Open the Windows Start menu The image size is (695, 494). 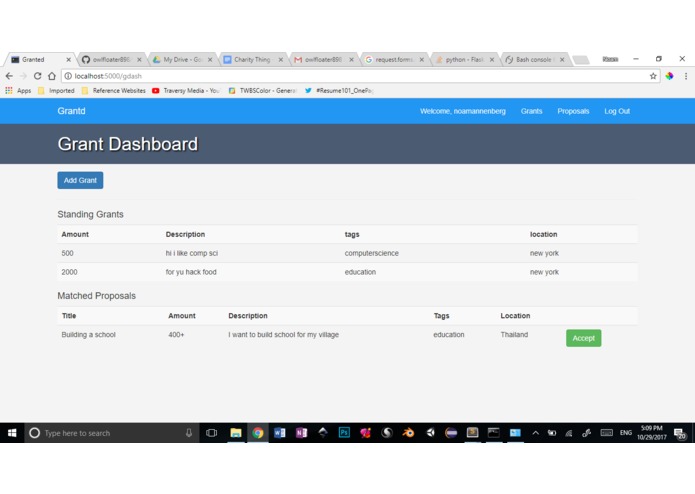point(12,433)
